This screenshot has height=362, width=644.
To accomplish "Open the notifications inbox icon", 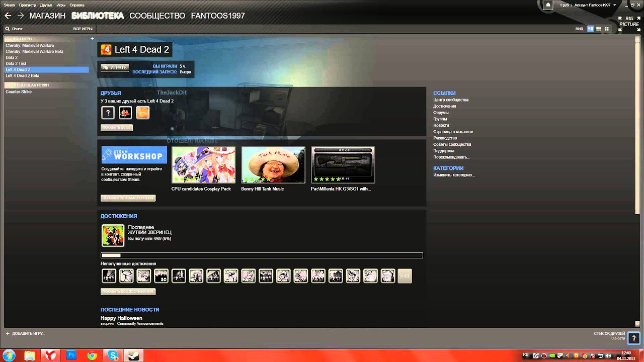I will [548, 5].
